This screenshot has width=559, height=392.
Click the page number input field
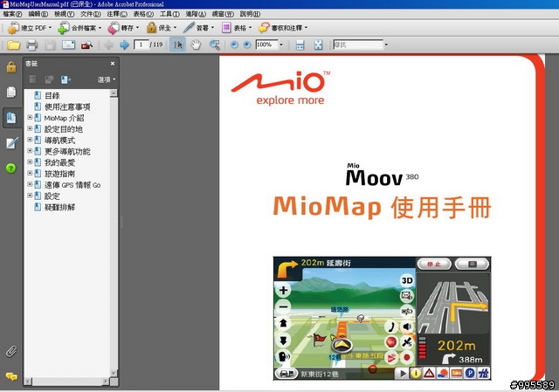(141, 45)
